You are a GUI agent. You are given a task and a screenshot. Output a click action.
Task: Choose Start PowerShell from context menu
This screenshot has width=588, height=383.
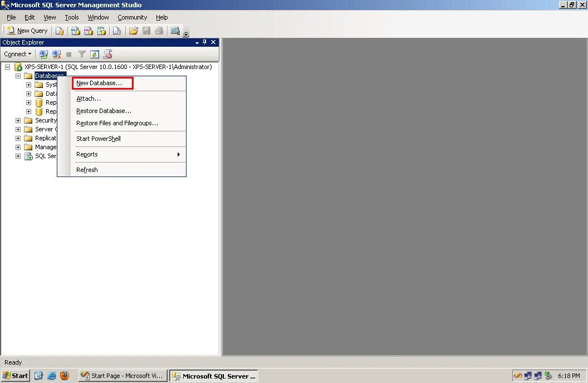pyautogui.click(x=128, y=139)
